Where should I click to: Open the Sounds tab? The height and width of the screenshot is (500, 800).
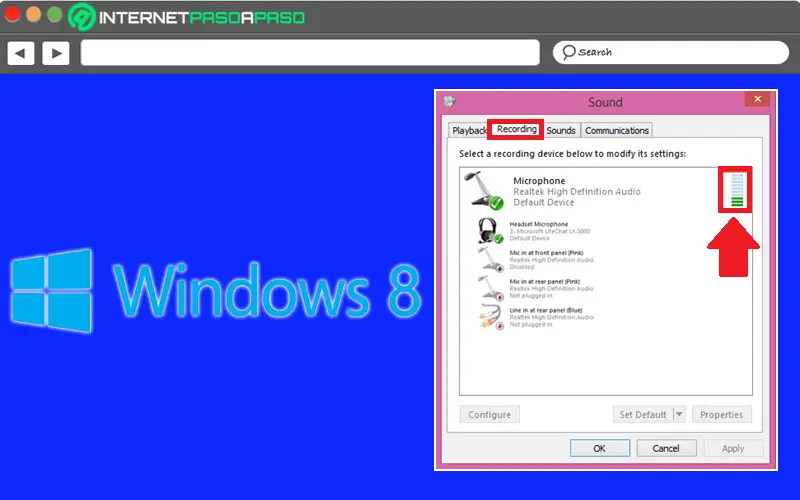coord(561,131)
